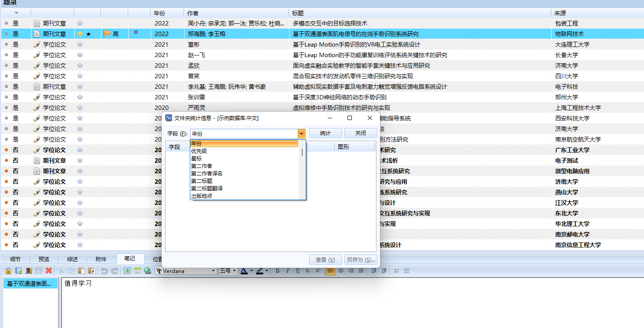Viewport: 644px width, 328px height.
Task: Click the superscript formatting icon
Action: [318, 271]
